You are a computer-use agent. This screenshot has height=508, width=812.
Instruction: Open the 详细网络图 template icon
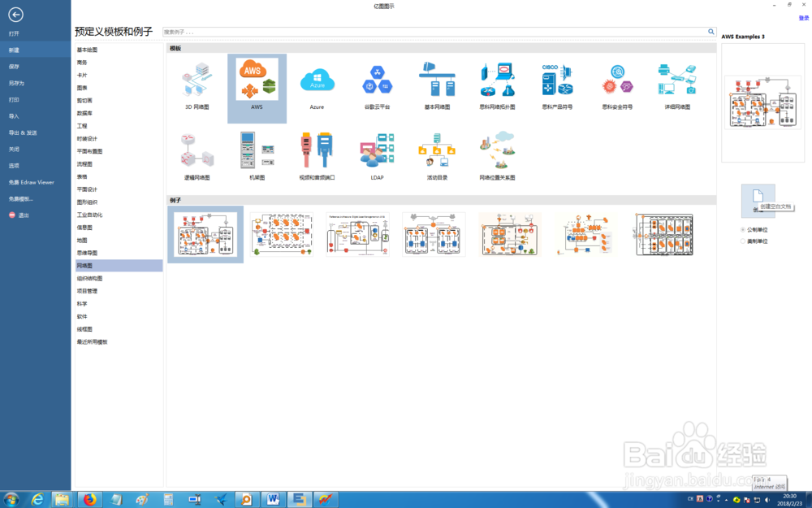pyautogui.click(x=677, y=80)
